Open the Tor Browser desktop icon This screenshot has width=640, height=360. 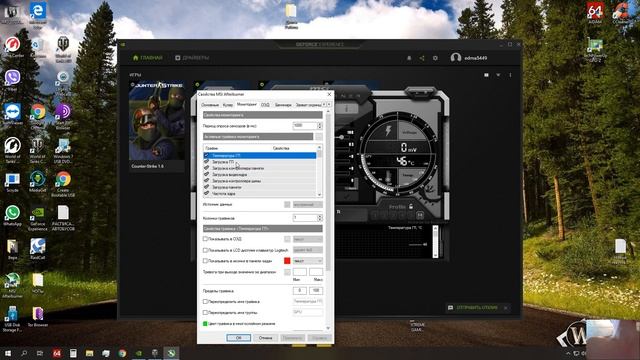tap(38, 317)
